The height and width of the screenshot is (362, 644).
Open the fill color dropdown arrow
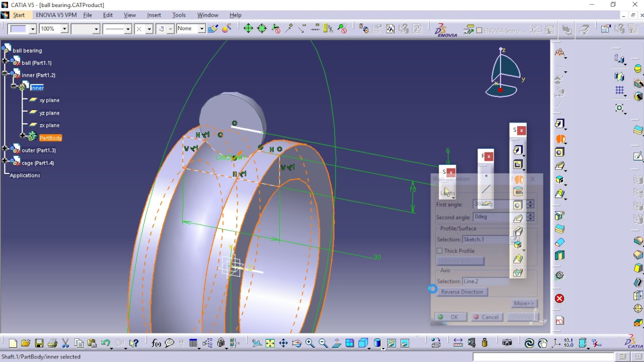[33, 29]
